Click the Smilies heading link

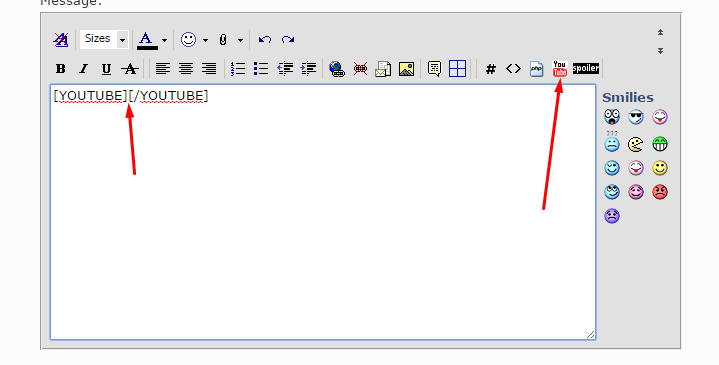(x=628, y=97)
